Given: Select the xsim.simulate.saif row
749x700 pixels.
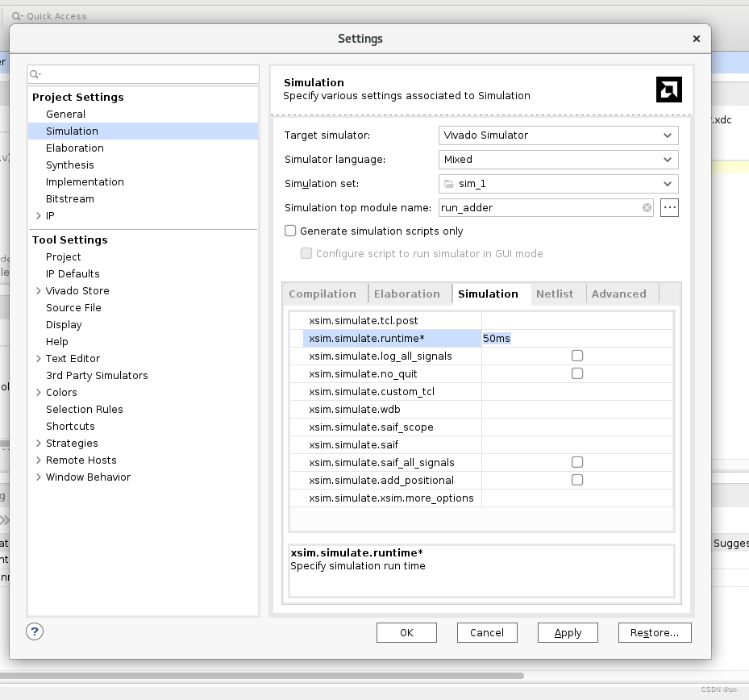Looking at the screenshot, I should (481, 444).
